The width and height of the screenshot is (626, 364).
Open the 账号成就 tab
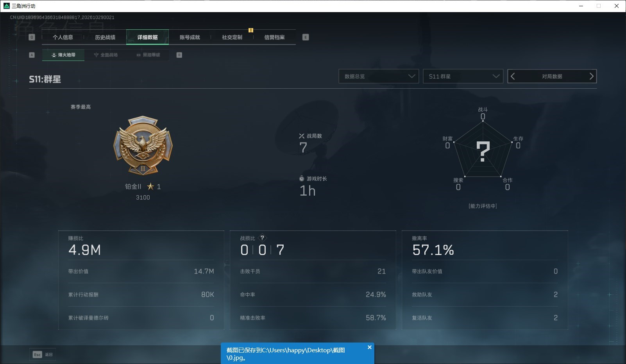tap(190, 37)
